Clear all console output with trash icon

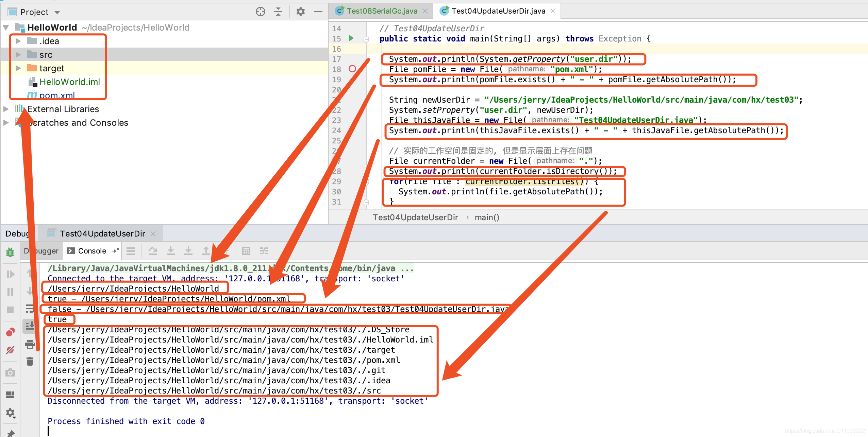(x=30, y=361)
